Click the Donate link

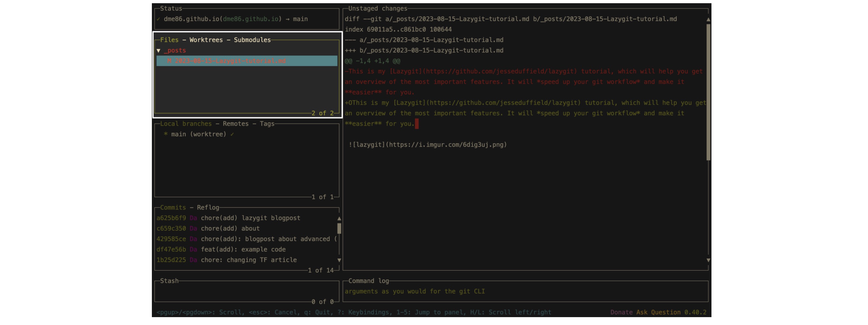[621, 312]
